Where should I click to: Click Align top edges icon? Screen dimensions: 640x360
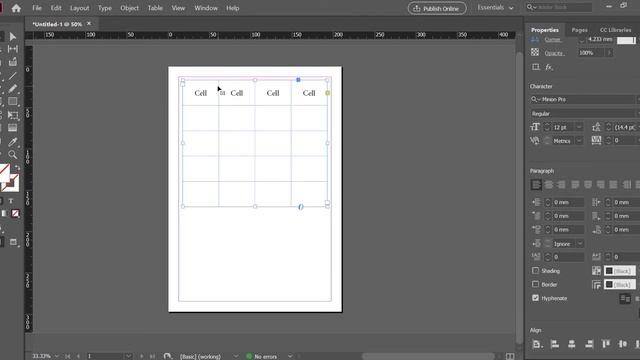[606, 344]
